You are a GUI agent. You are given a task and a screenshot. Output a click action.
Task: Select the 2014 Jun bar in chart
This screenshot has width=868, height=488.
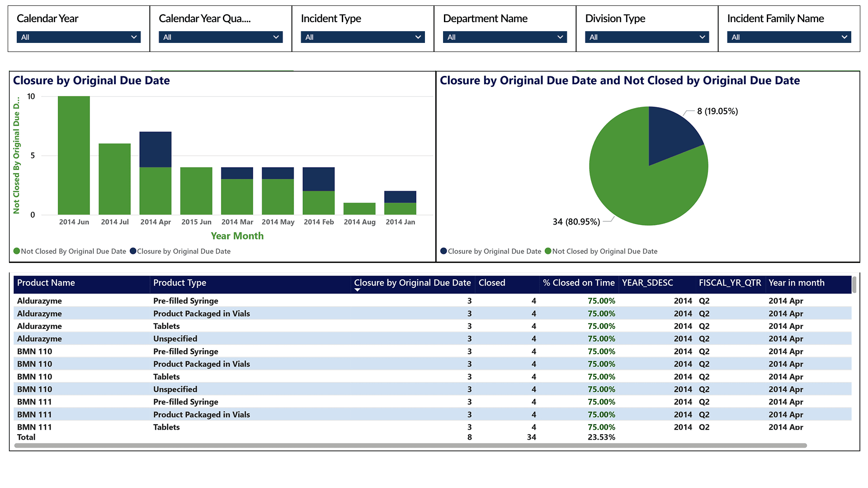pos(74,155)
